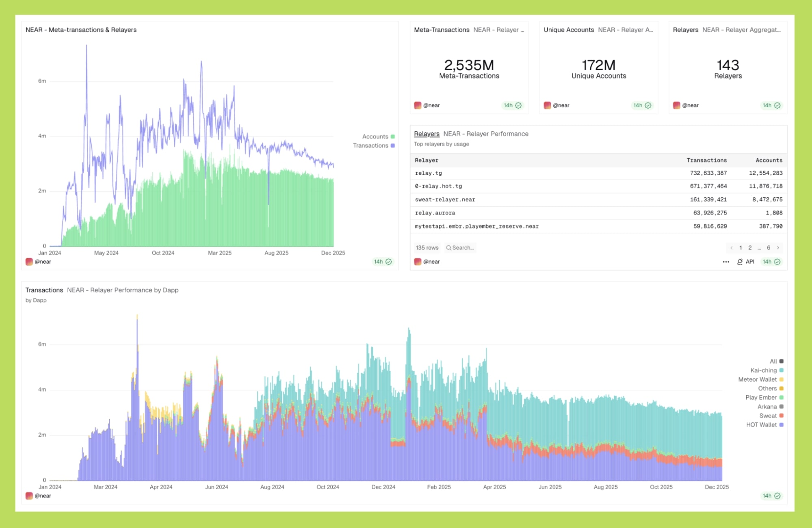The image size is (812, 528).
Task: Jump to page 6 of relayers table
Action: 768,248
